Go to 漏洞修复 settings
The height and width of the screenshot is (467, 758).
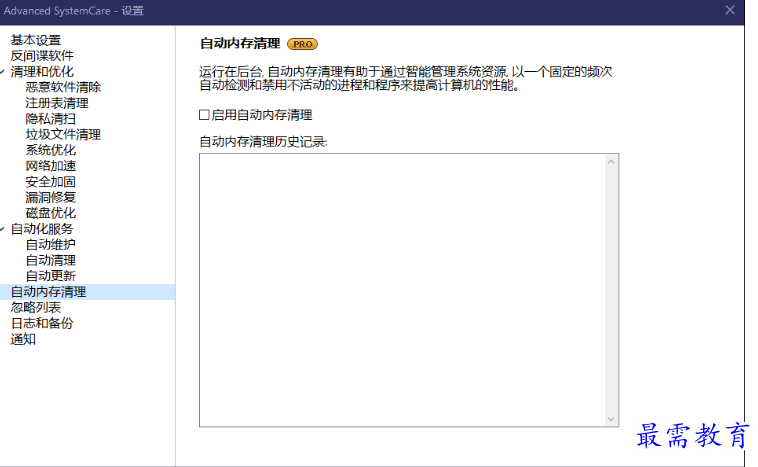pos(51,197)
